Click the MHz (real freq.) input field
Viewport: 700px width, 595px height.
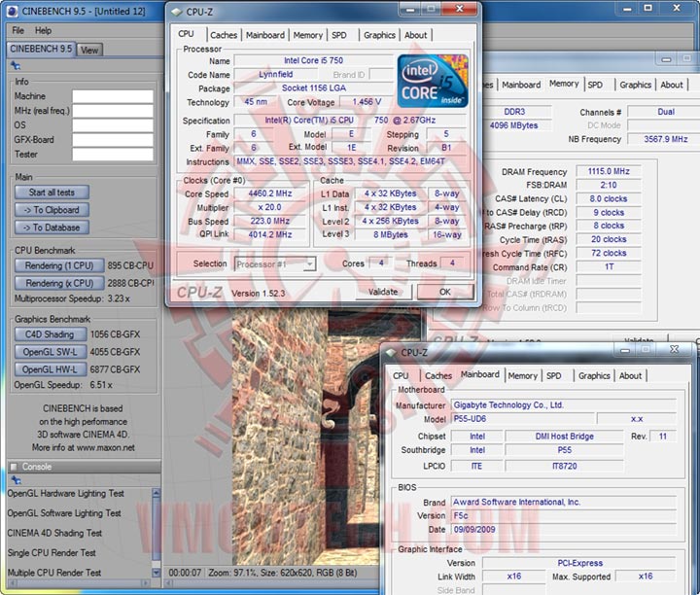coord(113,111)
